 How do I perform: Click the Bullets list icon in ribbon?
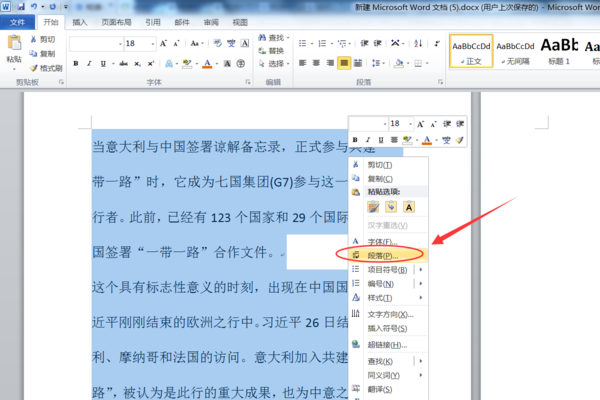pyautogui.click(x=302, y=44)
